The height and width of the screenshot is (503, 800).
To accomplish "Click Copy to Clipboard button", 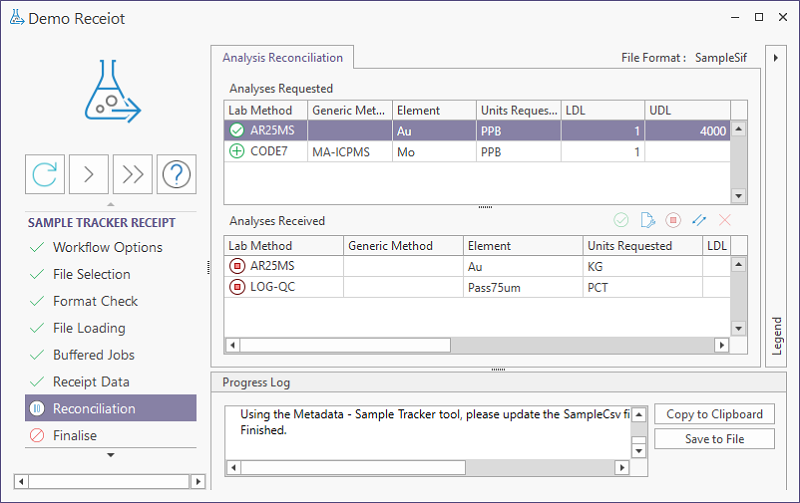I will 714,414.
